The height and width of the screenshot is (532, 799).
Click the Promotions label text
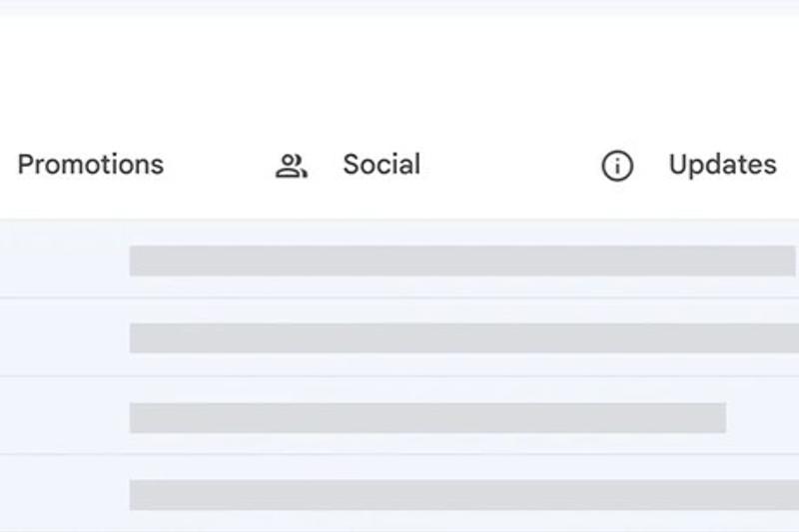click(x=90, y=165)
